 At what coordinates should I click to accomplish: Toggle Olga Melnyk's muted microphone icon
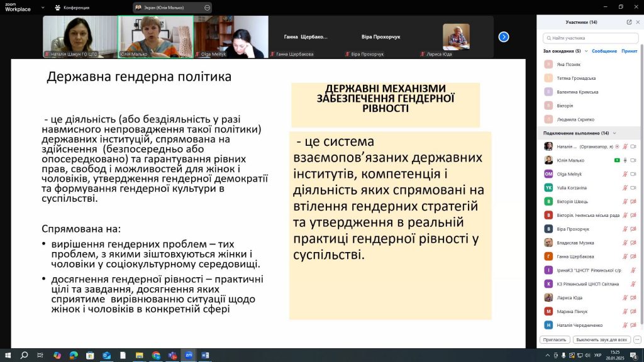(625, 174)
